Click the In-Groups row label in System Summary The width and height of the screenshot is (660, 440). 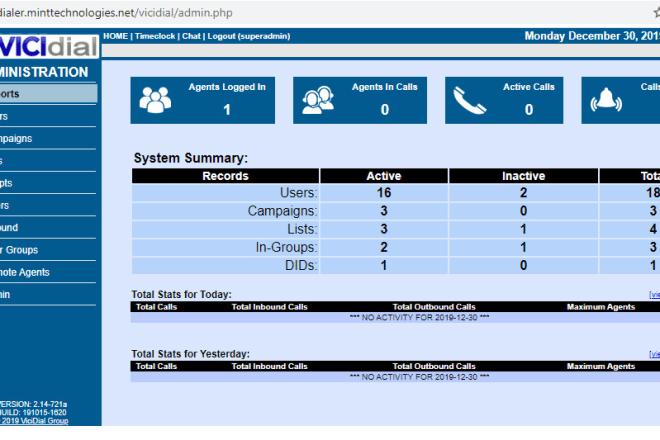(x=287, y=247)
